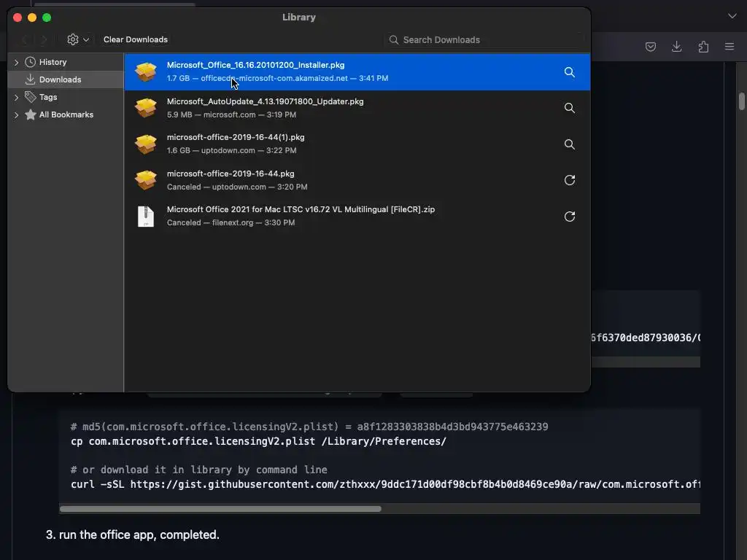Click Canceled filenext.org 3:30 PM status
Image resolution: width=747 pixels, height=560 pixels.
tap(231, 223)
